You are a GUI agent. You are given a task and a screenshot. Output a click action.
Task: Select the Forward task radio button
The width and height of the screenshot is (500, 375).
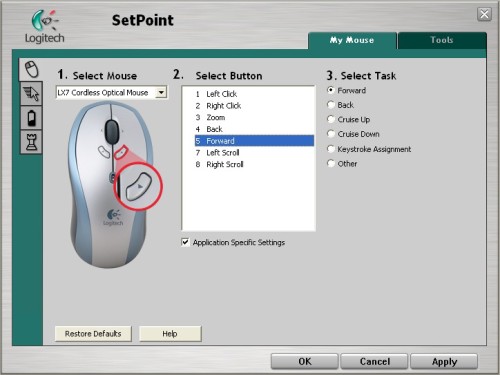pos(330,90)
